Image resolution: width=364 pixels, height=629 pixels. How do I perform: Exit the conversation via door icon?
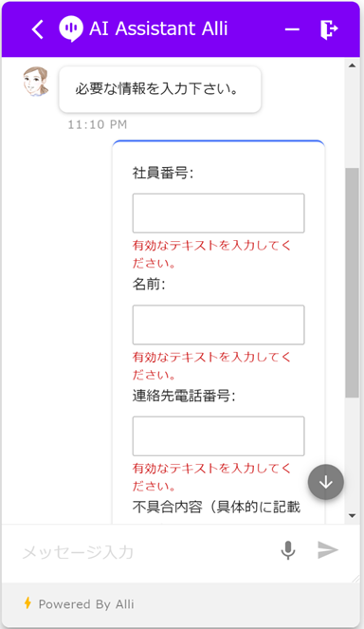[x=329, y=29]
